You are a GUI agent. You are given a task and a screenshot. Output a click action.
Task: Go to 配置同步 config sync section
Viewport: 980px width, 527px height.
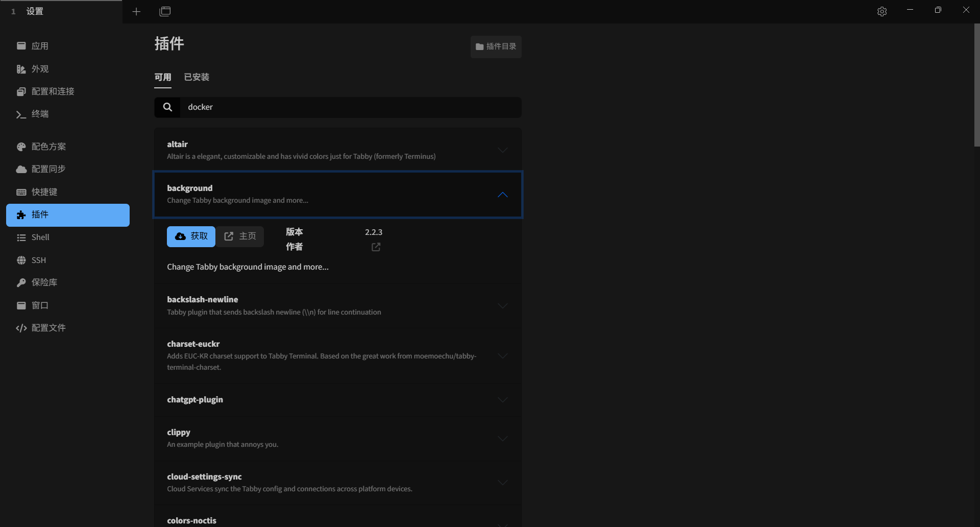coord(48,169)
